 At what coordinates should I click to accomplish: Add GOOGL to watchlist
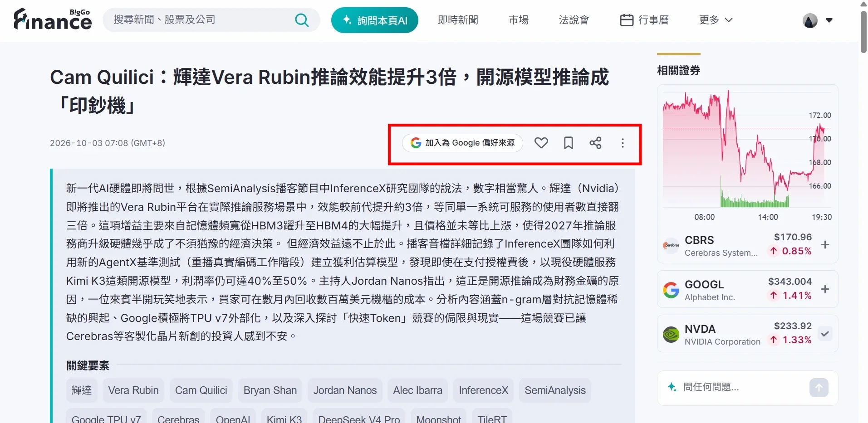click(825, 289)
